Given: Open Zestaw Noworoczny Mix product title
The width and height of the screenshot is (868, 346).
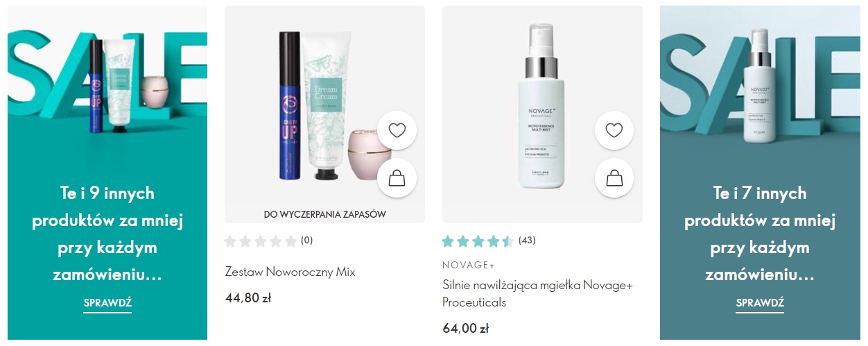Looking at the screenshot, I should (290, 272).
